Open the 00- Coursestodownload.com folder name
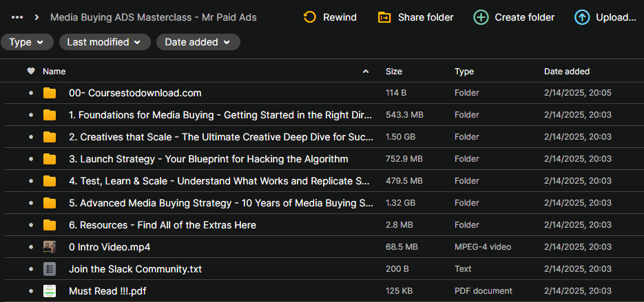 coord(135,93)
